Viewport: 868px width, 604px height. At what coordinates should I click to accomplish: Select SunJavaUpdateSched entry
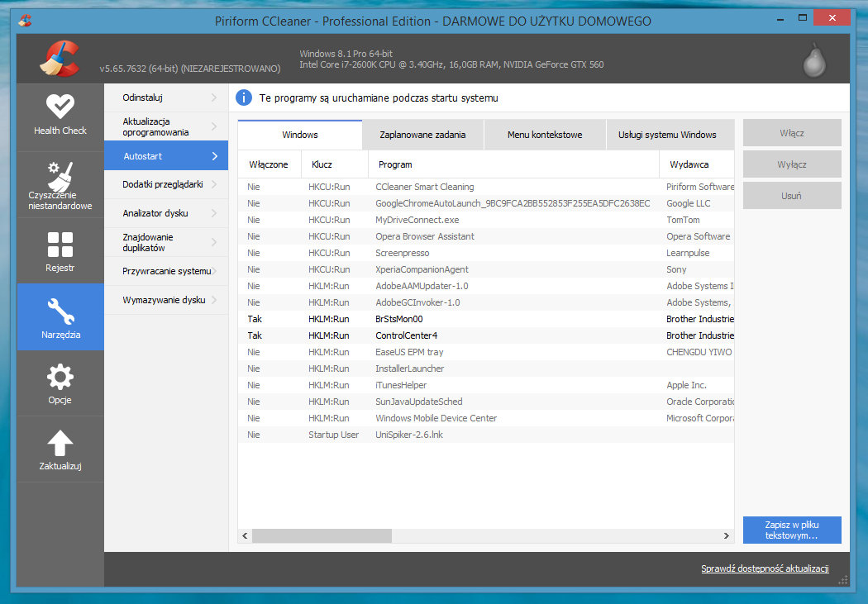coord(486,402)
